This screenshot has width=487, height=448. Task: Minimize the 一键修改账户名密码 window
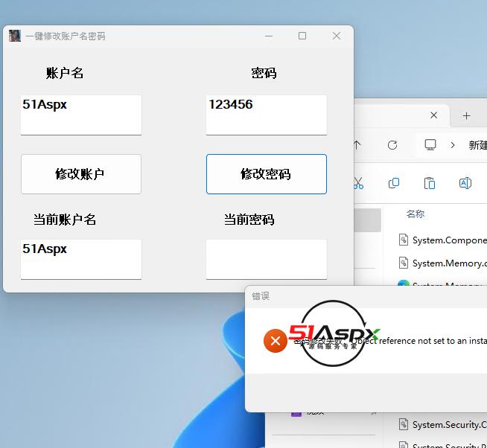point(269,36)
